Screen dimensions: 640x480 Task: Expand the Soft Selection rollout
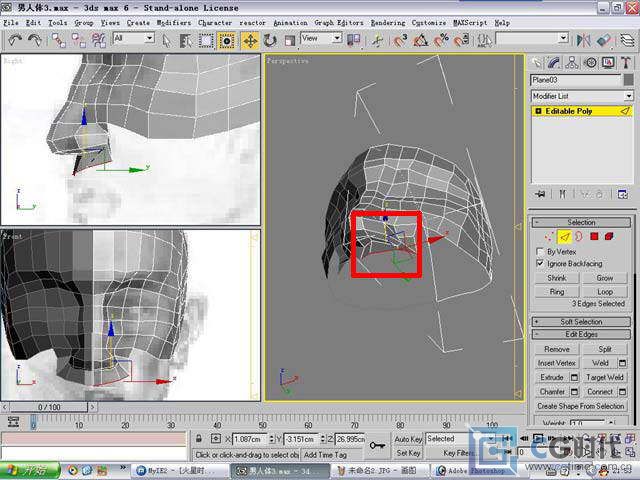click(581, 322)
